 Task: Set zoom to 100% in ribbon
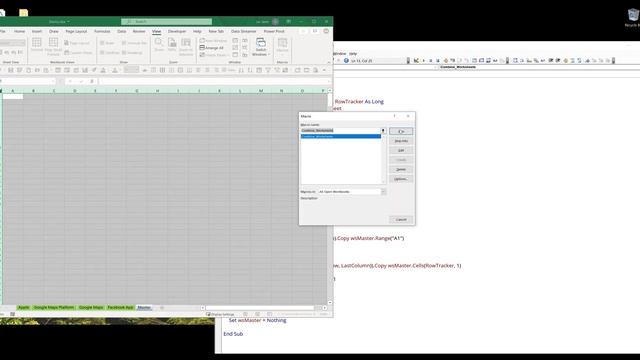[x=172, y=44]
